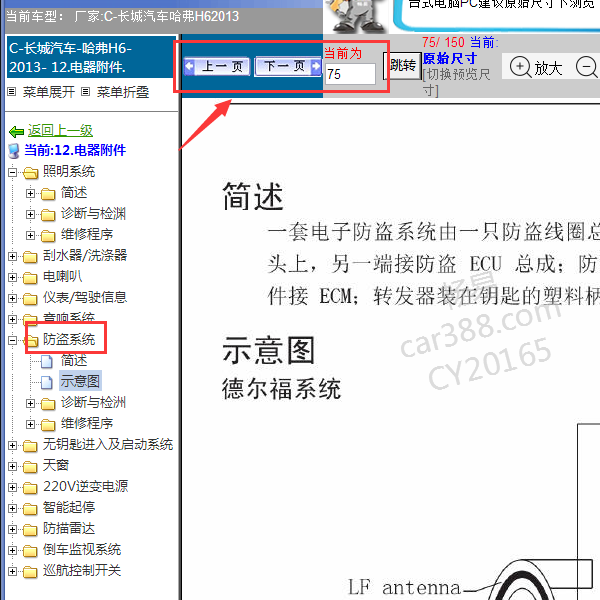Select the 仪表/驾驶信息 tree item

tap(85, 297)
